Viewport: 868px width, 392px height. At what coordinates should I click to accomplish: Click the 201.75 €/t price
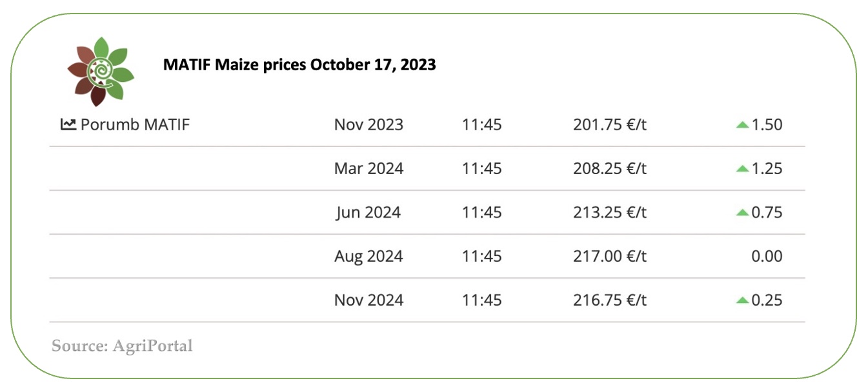tap(610, 124)
